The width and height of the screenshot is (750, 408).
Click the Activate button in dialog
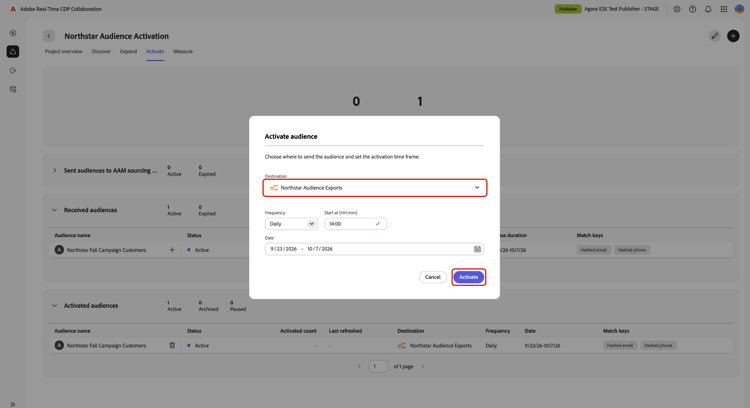click(469, 277)
